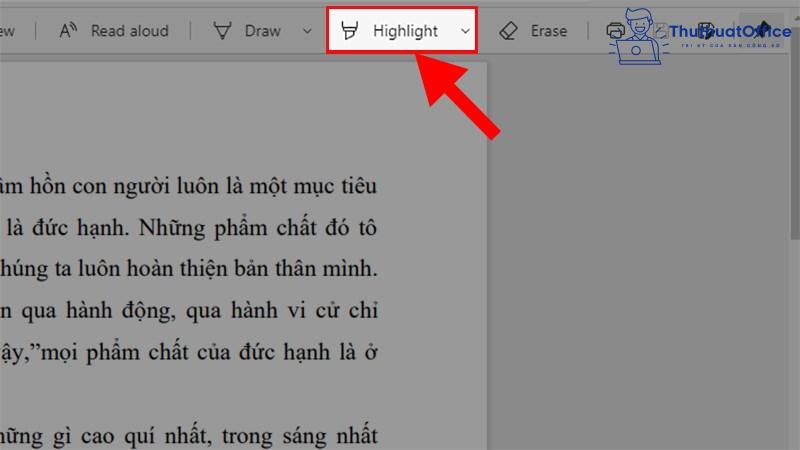Start Read aloud for the document

114,31
